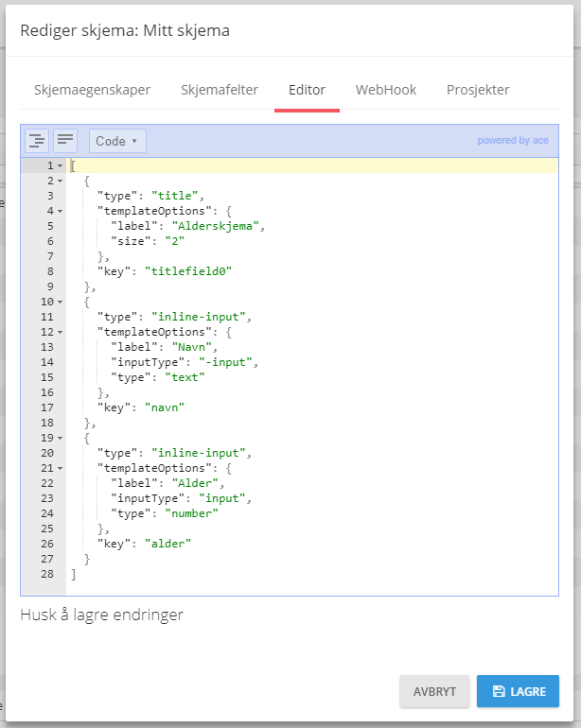Image resolution: width=581 pixels, height=728 pixels.
Task: Collapse the object fold at line 10
Action: click(x=60, y=303)
